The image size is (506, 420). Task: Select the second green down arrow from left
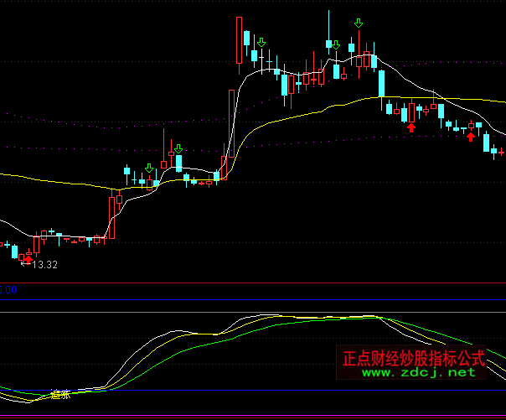[x=178, y=148]
